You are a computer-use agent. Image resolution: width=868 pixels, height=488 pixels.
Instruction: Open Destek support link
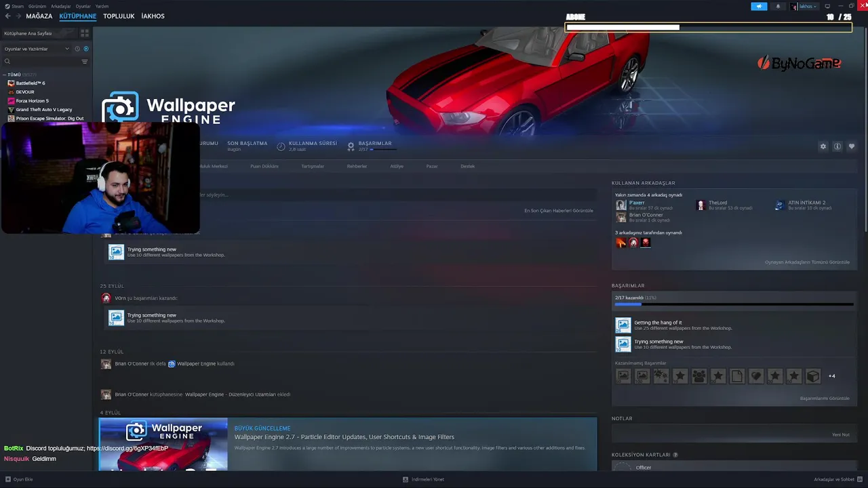pyautogui.click(x=468, y=166)
